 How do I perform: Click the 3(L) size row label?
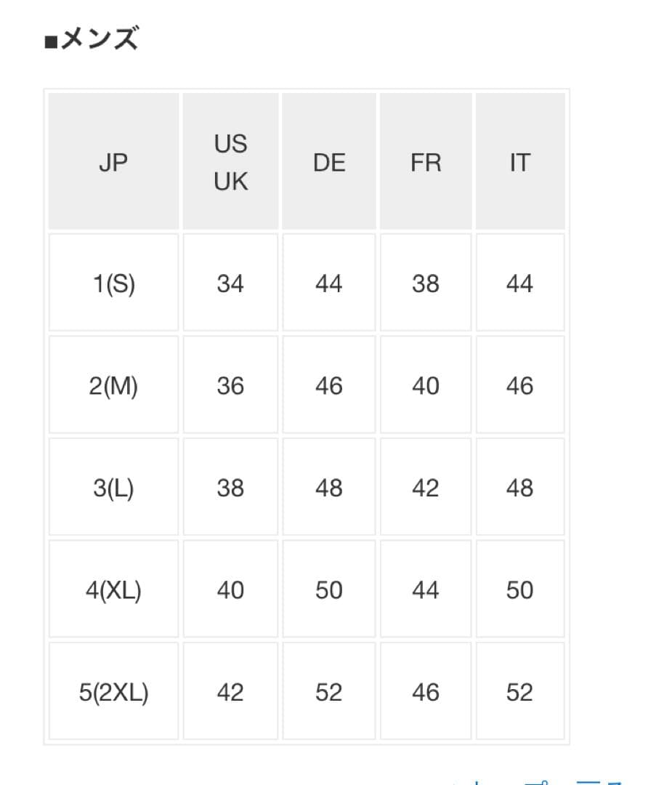coord(113,488)
